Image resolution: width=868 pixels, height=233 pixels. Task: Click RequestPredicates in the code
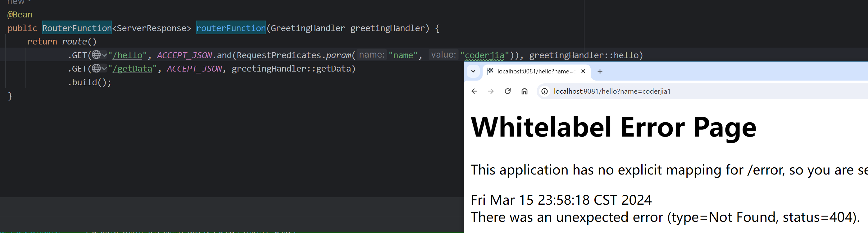point(279,55)
